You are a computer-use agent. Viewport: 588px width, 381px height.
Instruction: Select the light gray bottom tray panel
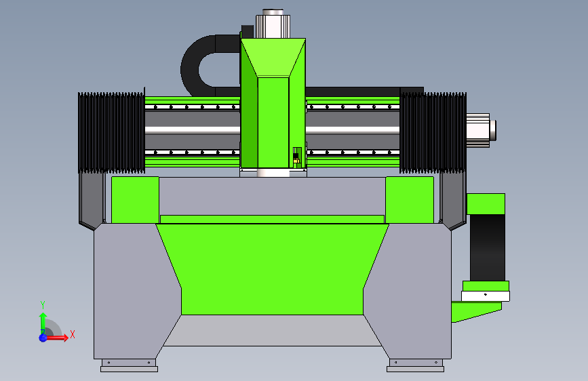pyautogui.click(x=272, y=330)
